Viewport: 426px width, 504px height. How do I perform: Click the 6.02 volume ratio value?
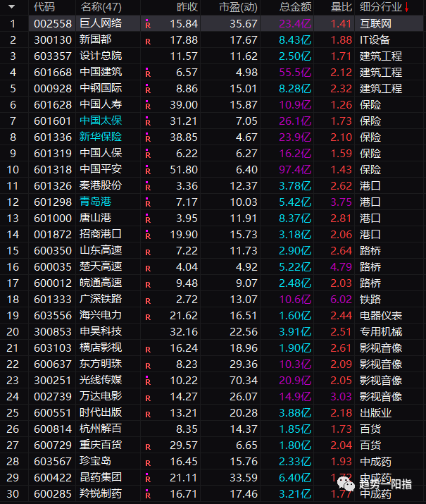pos(341,300)
